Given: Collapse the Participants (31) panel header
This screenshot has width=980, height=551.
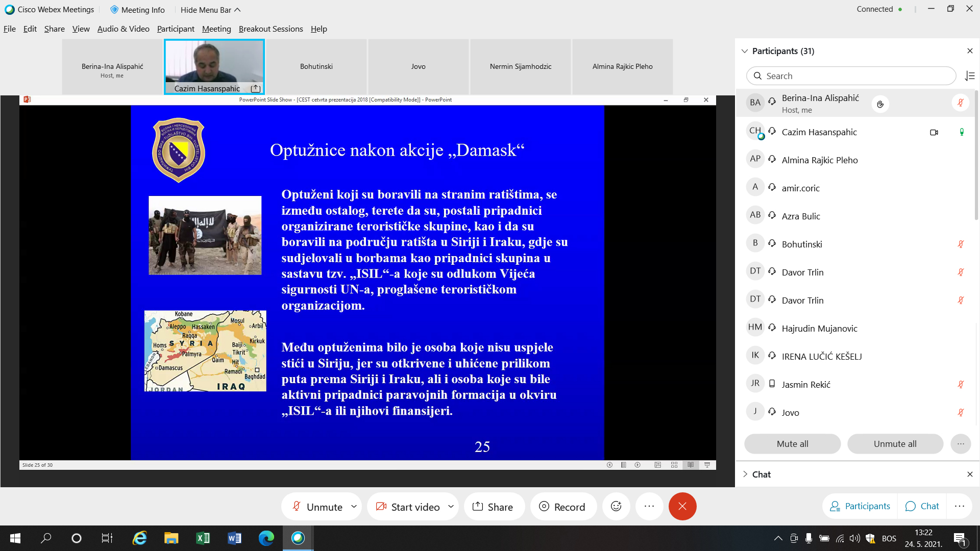Looking at the screenshot, I should tap(745, 51).
